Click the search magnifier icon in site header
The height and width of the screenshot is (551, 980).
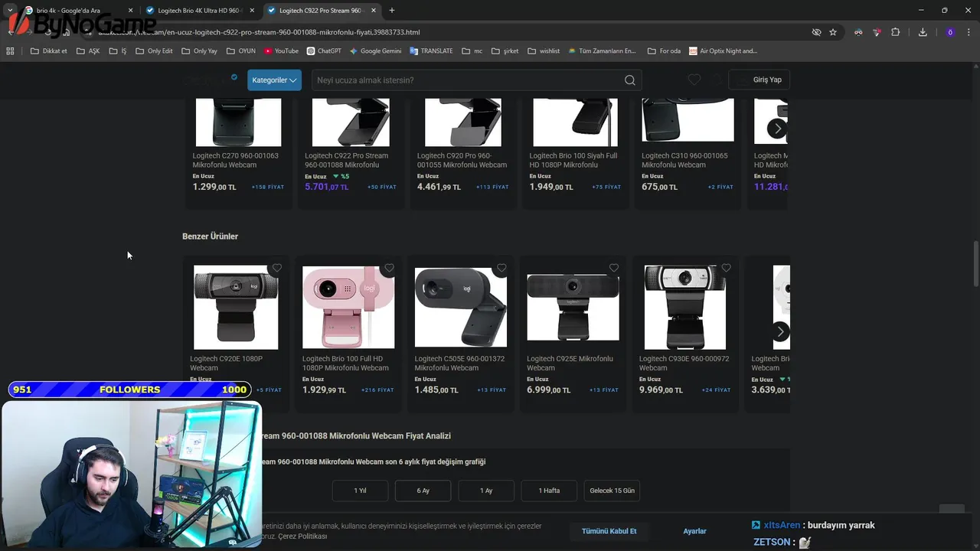point(629,80)
